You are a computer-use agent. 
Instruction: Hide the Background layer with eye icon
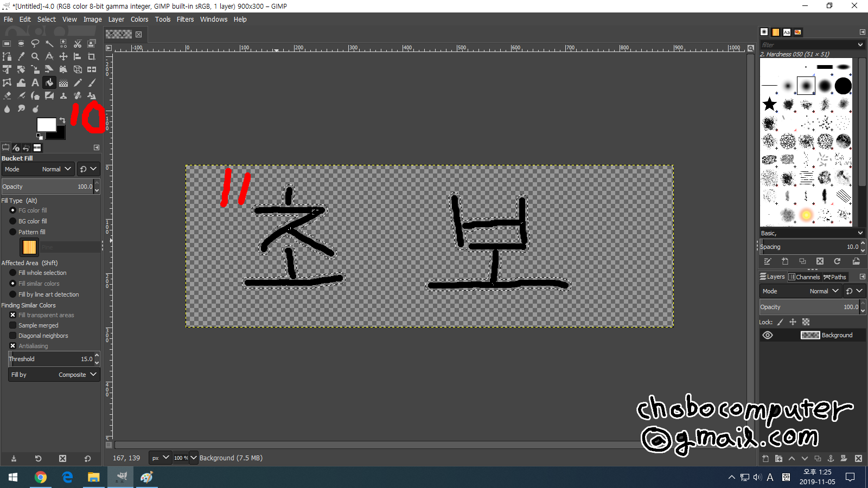click(x=768, y=335)
